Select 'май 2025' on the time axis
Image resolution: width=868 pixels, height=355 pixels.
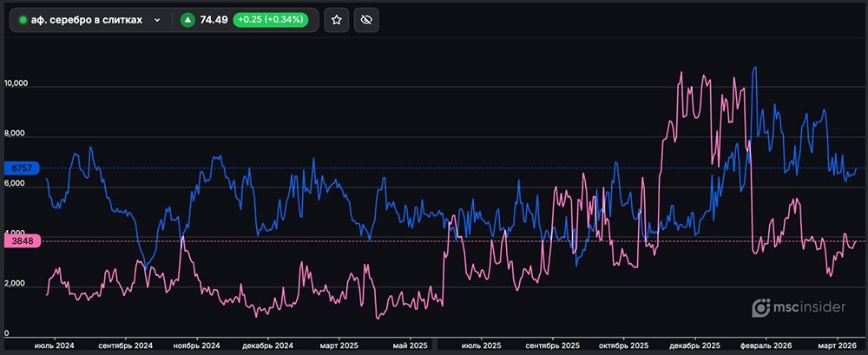(406, 345)
